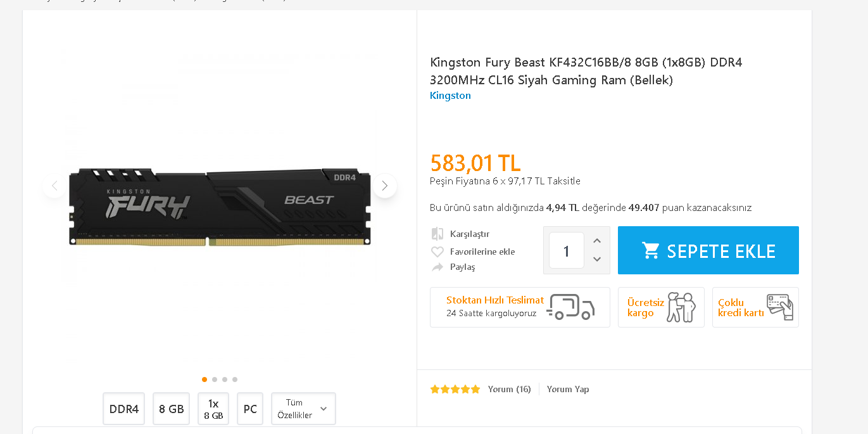
Task: Click the five-star rating icons
Action: coord(455,389)
